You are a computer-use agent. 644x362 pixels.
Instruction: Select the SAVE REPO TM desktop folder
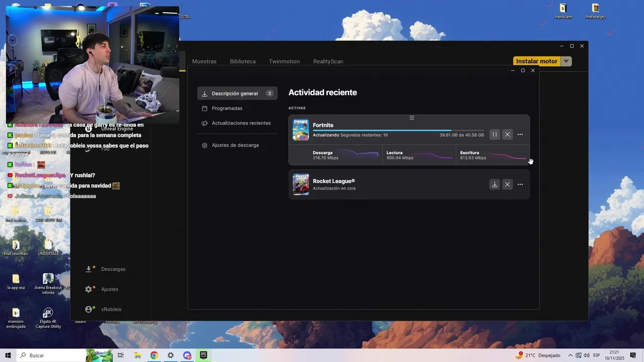(48, 214)
